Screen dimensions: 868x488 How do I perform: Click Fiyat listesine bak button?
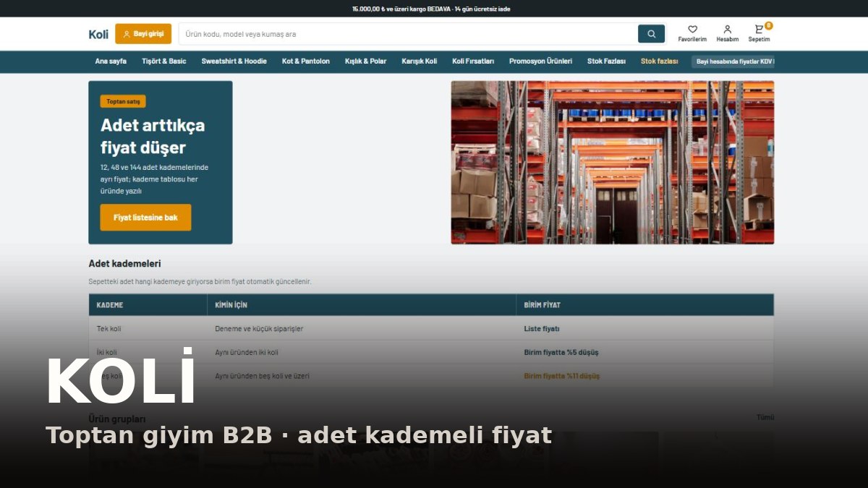pos(145,218)
